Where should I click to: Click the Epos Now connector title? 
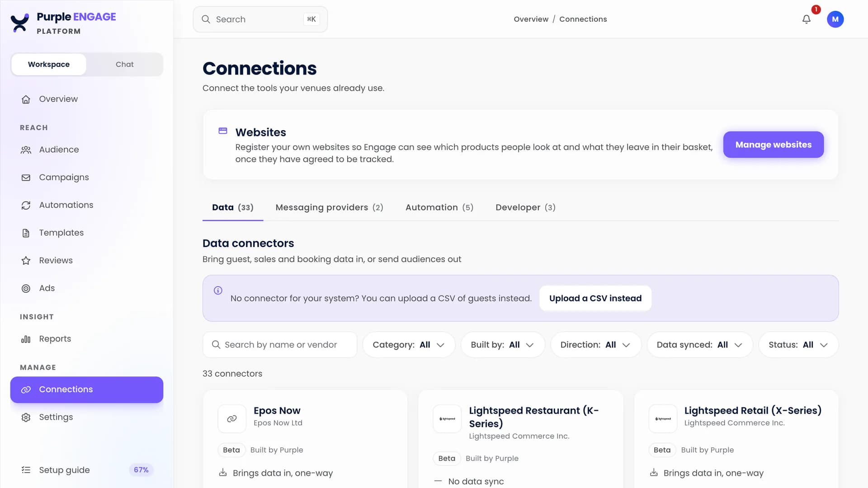[277, 411]
